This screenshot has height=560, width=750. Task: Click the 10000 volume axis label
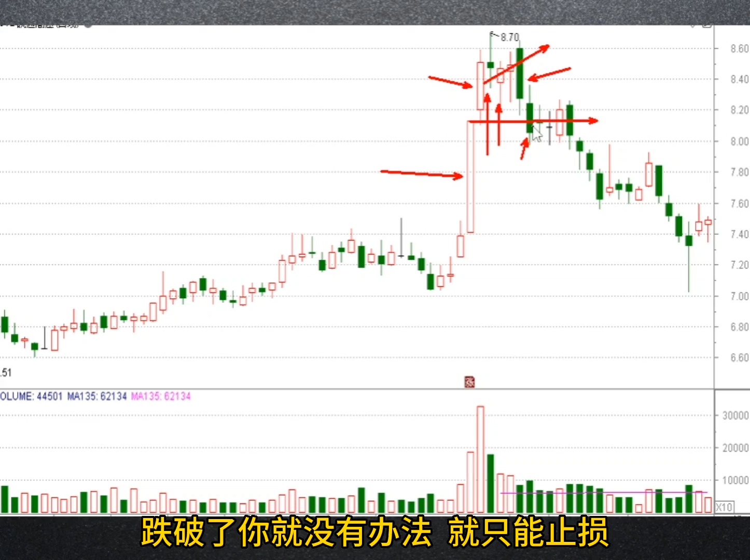click(x=735, y=481)
